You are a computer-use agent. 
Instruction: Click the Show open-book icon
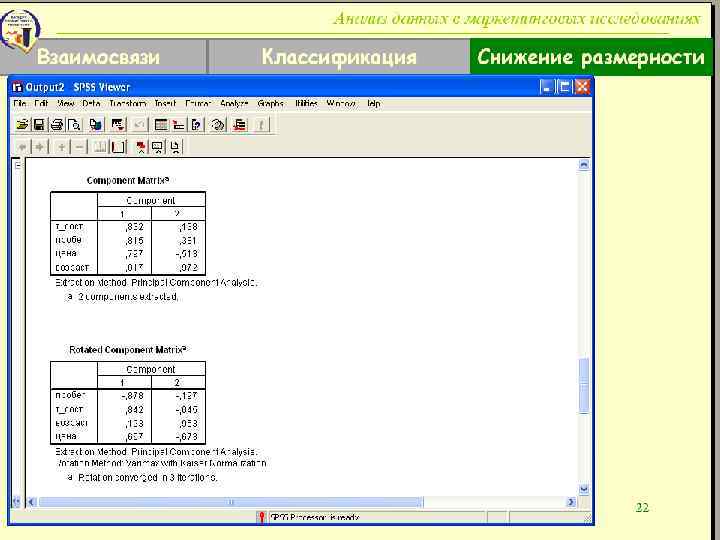(x=100, y=147)
